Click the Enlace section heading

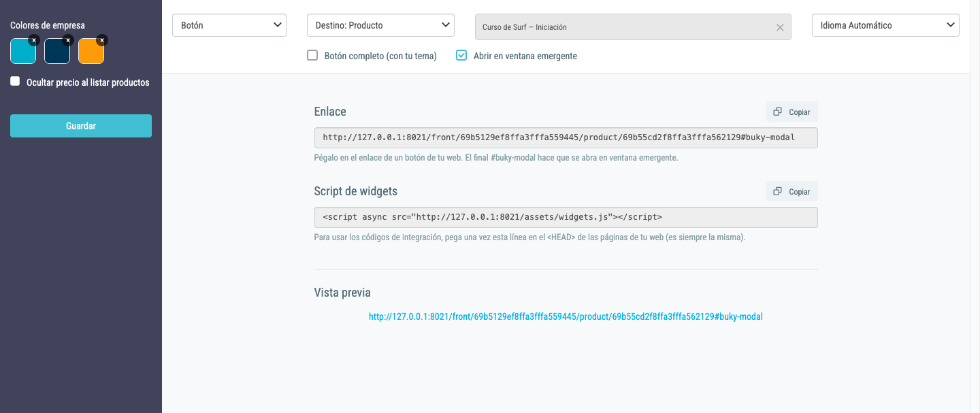click(x=330, y=112)
